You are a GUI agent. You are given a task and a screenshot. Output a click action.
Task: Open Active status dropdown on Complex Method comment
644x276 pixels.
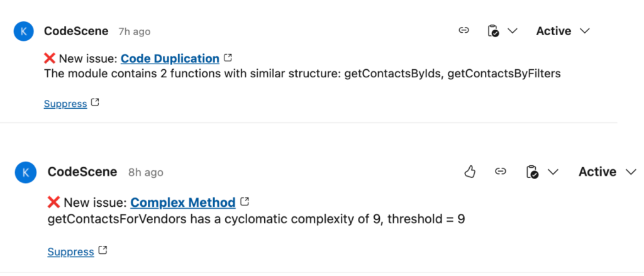click(x=607, y=172)
